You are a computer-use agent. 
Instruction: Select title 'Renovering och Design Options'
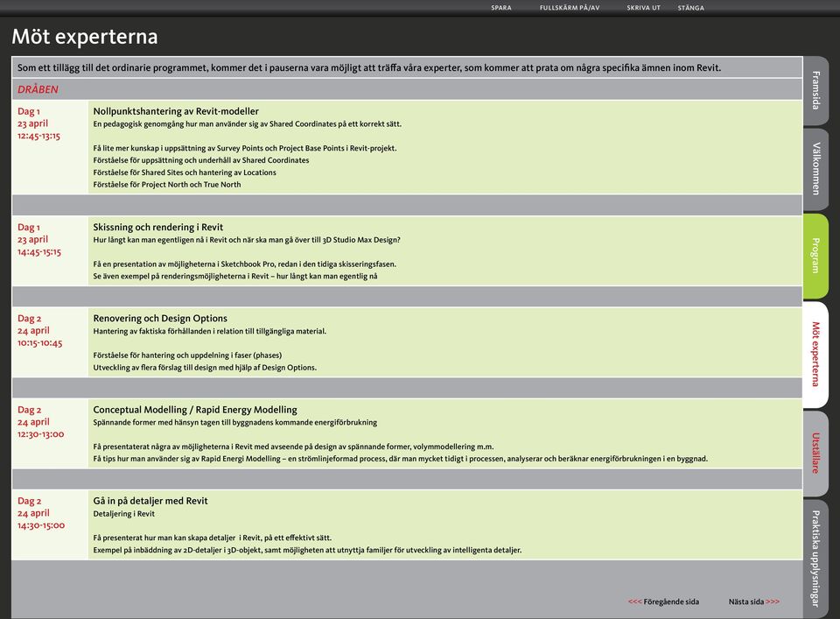160,319
